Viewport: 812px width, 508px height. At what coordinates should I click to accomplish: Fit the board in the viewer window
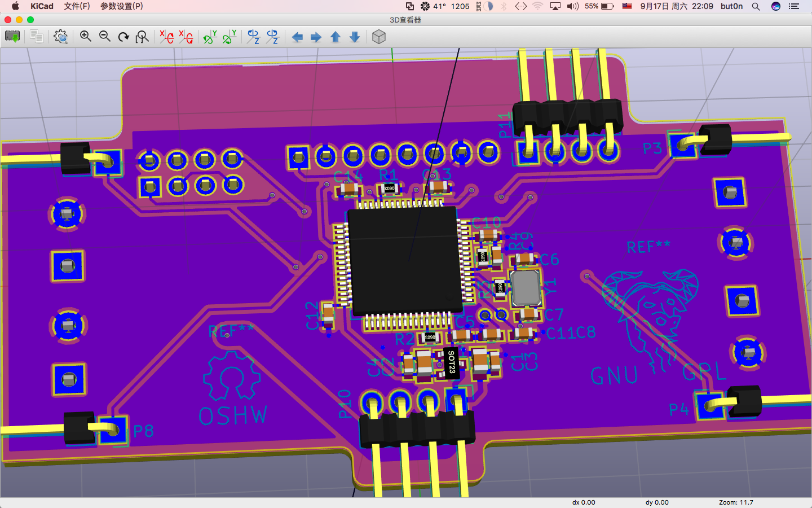(x=142, y=37)
